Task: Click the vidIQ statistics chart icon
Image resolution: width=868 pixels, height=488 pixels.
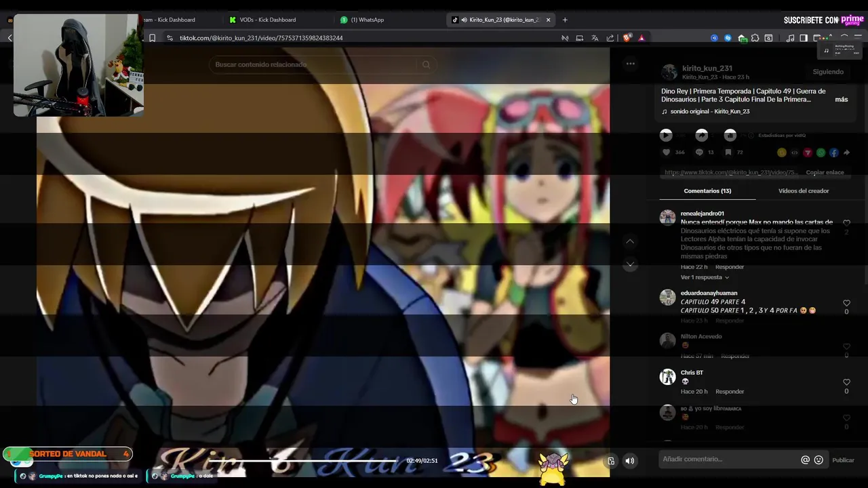Action: coord(730,135)
